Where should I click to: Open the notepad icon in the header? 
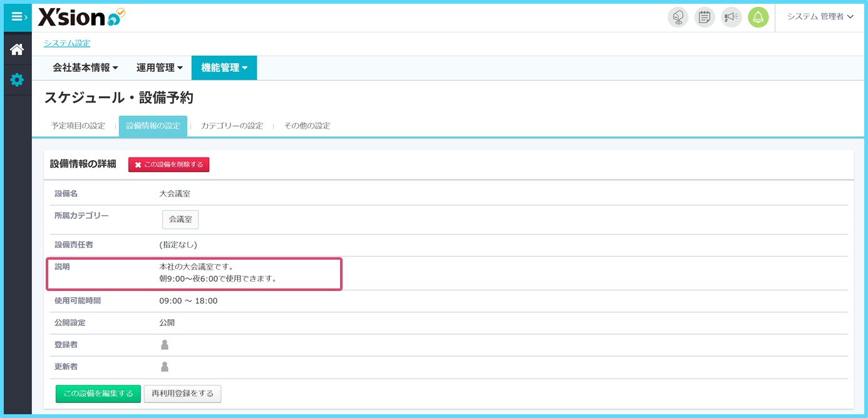(705, 17)
